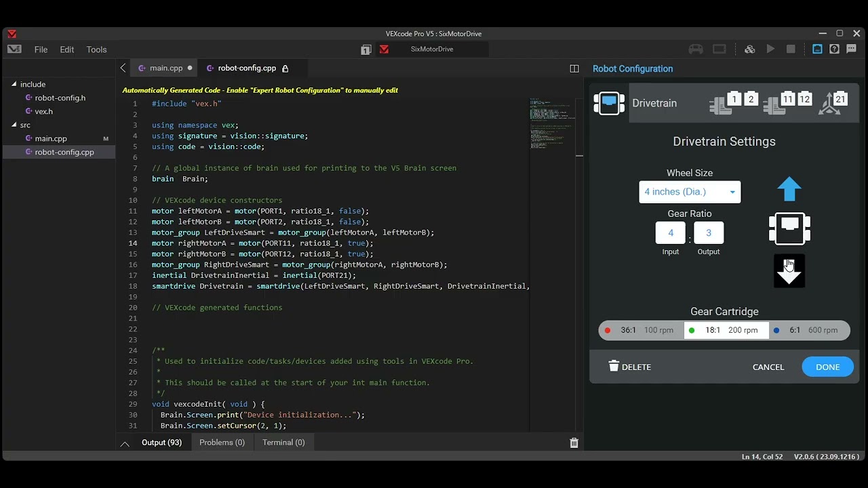Screen dimensions: 868x488
Task: Click the SixMotorDrive project name
Action: pyautogui.click(x=432, y=49)
